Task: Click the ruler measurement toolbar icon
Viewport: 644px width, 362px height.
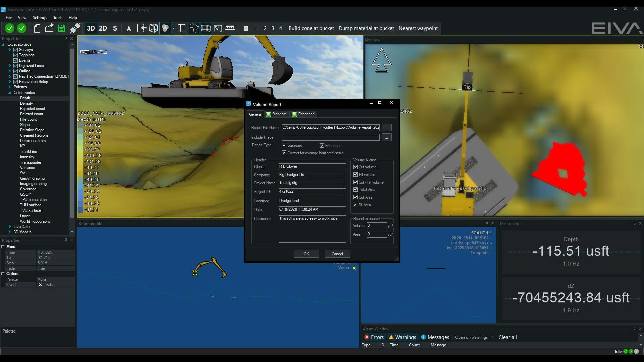Action: [x=230, y=28]
